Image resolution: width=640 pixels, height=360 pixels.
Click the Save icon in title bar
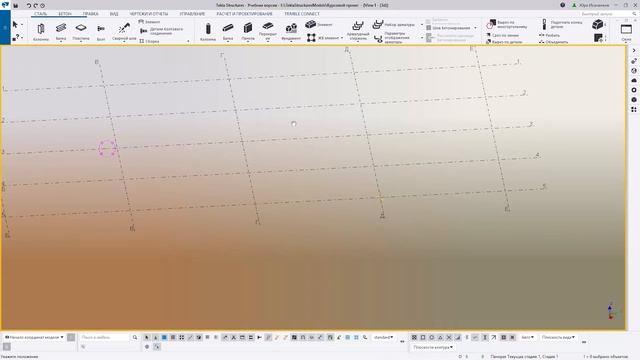click(x=16, y=6)
